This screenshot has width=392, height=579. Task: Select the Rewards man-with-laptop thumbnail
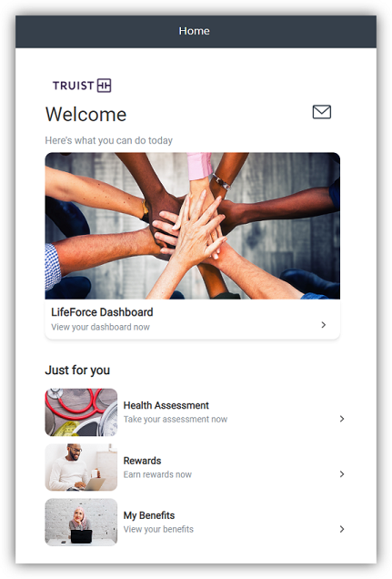81,467
